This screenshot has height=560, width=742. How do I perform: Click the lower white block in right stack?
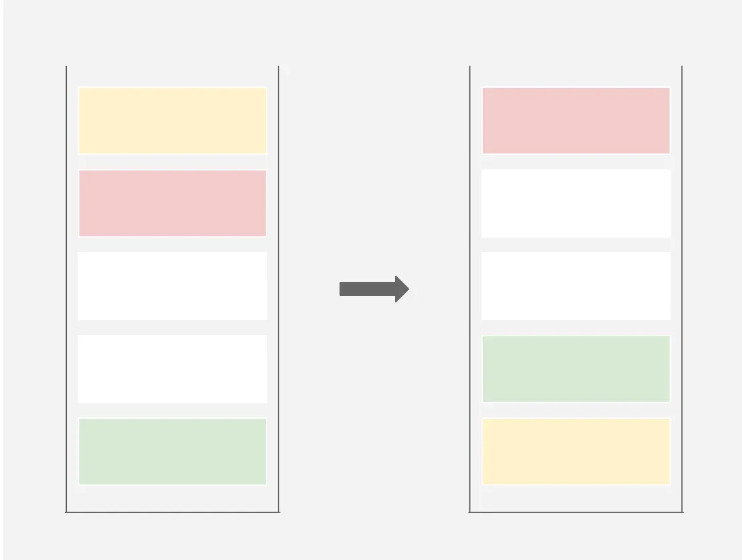tap(576, 286)
